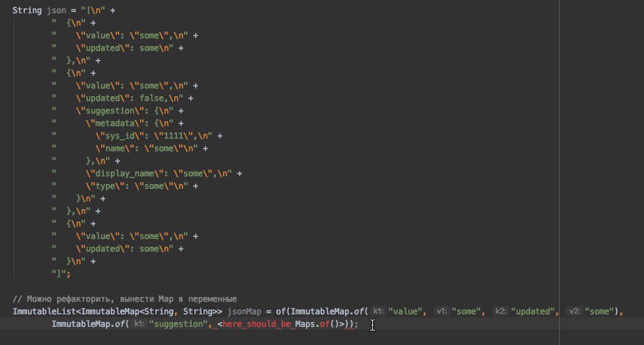Viewport: 644px width, 345px height.
Task: Click the '\"type\": \"some\"' JSON line
Action: pos(125,186)
